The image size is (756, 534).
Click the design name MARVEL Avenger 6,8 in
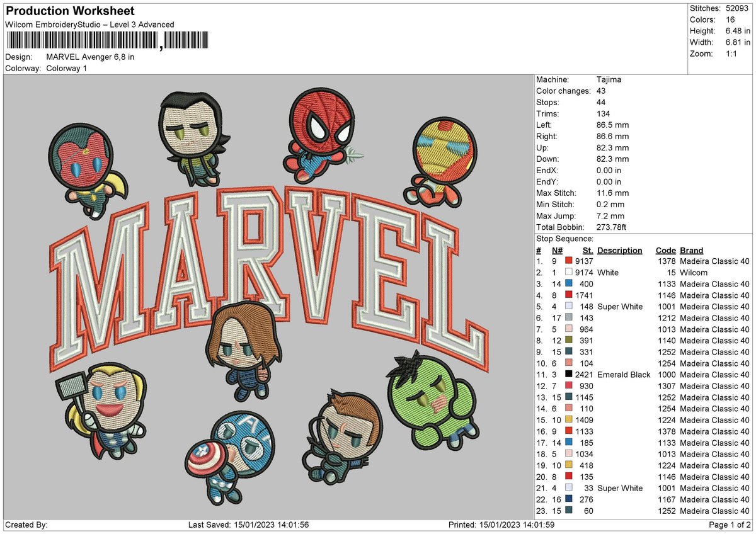(x=90, y=57)
